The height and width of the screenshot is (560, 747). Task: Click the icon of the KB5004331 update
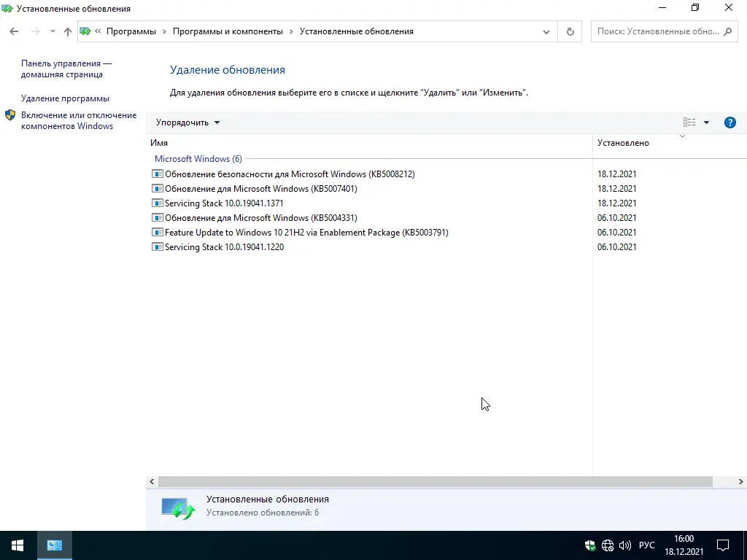tap(158, 217)
